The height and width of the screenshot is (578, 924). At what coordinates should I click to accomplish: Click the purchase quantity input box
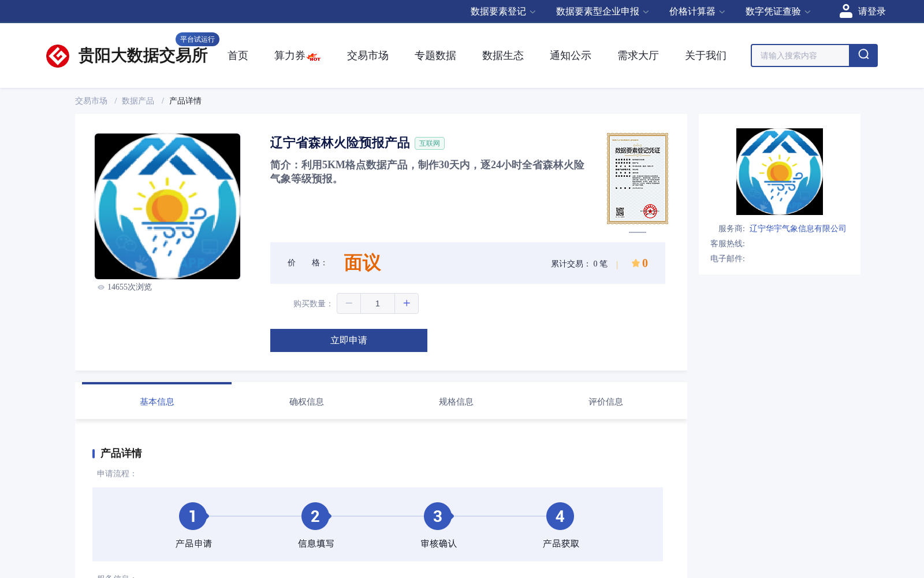click(378, 303)
